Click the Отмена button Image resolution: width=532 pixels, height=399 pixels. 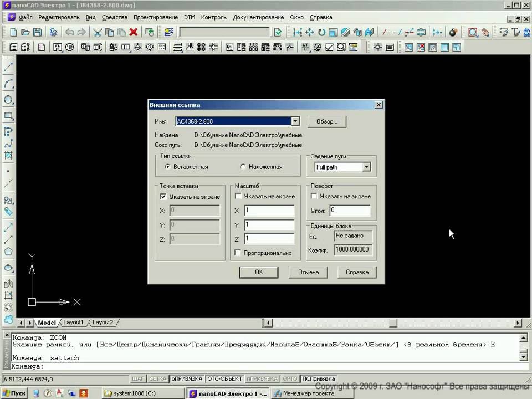click(308, 272)
